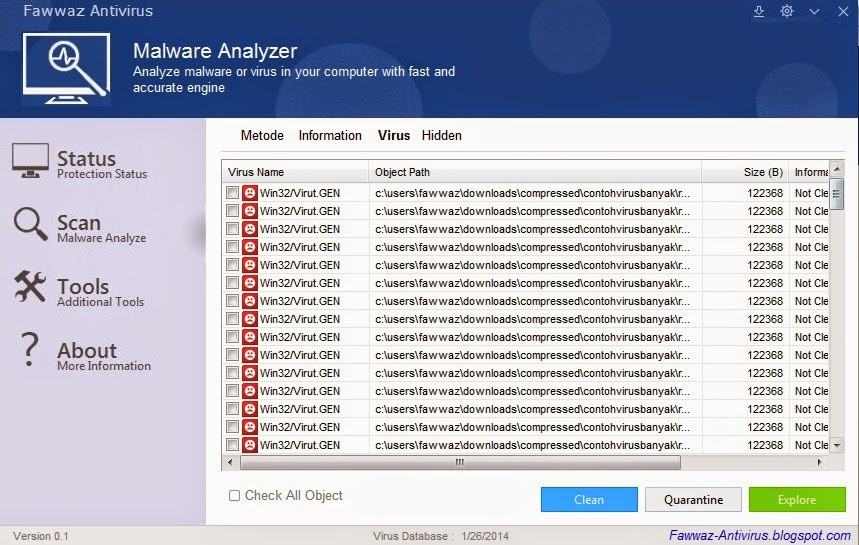Screen dimensions: 859x545
Task: Click the left arrow of the horizontal scrollbar
Action: click(230, 462)
